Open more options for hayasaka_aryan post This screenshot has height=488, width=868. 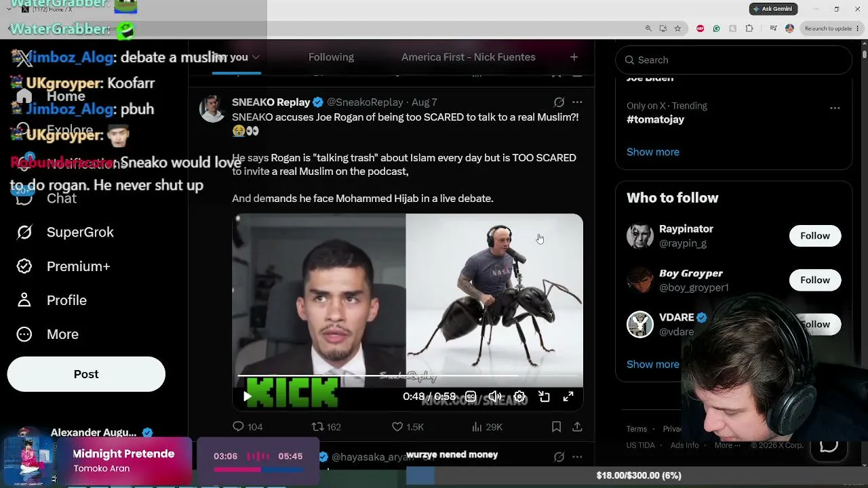pyautogui.click(x=577, y=457)
